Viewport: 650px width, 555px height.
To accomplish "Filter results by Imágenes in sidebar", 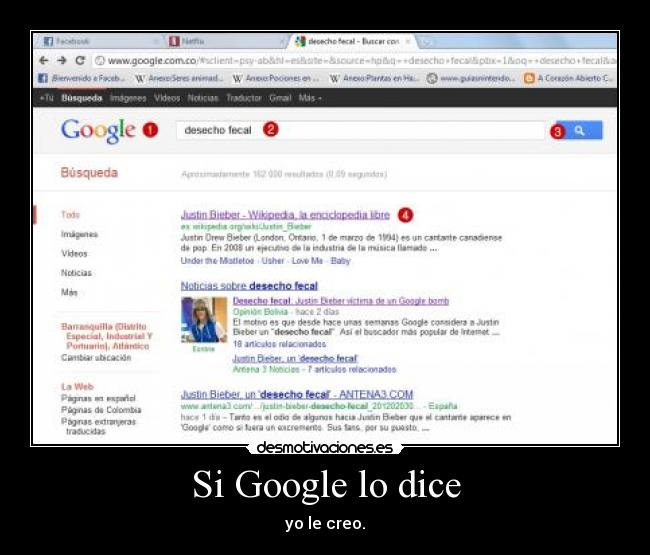I will click(x=79, y=234).
